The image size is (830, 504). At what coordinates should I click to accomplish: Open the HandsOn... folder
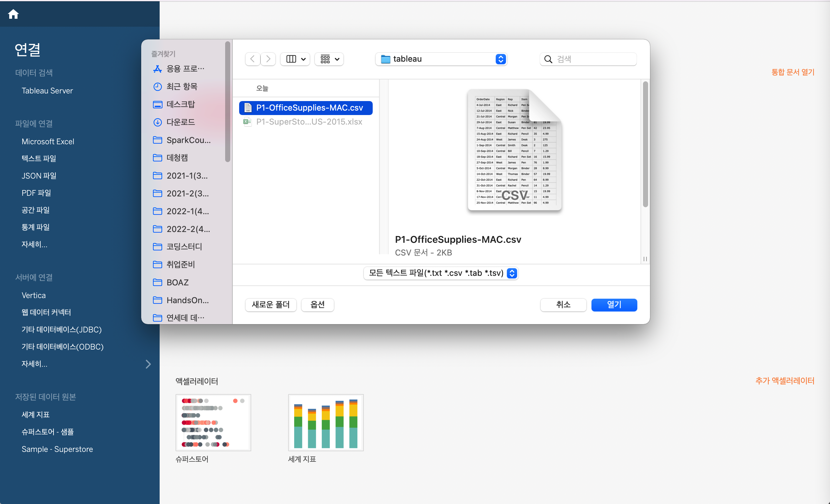[x=181, y=300]
